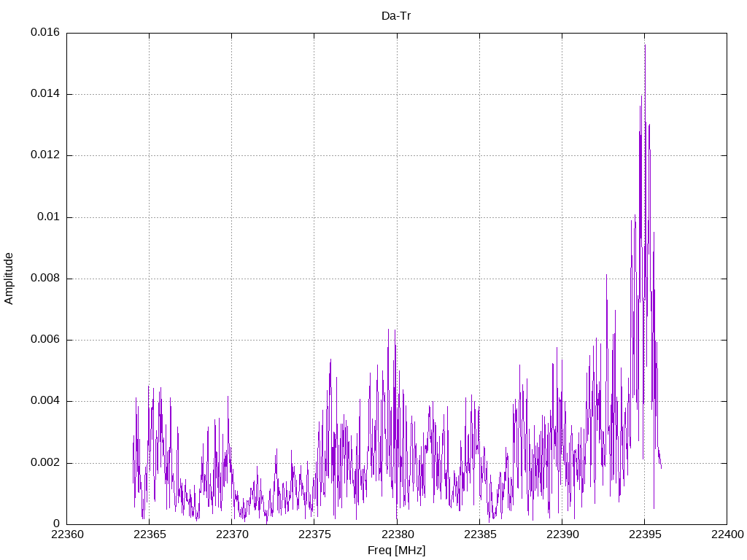Click the y-axis tick label 0.012
This screenshot has height=560, width=747.
[x=45, y=155]
